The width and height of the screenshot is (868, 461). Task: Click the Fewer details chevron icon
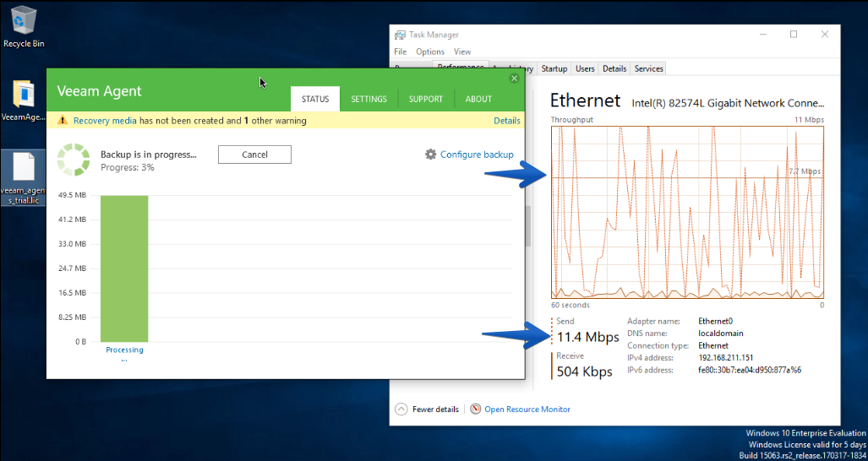click(x=401, y=409)
